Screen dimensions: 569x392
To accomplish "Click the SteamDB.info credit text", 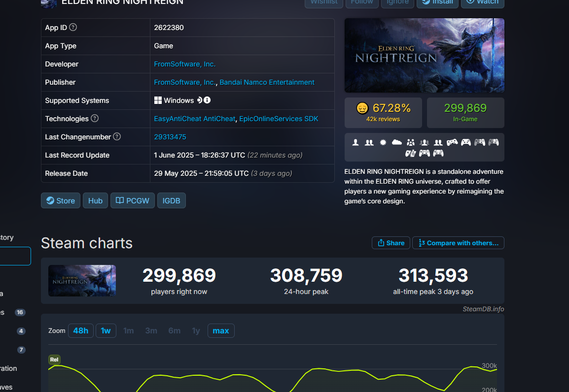I will 483,309.
